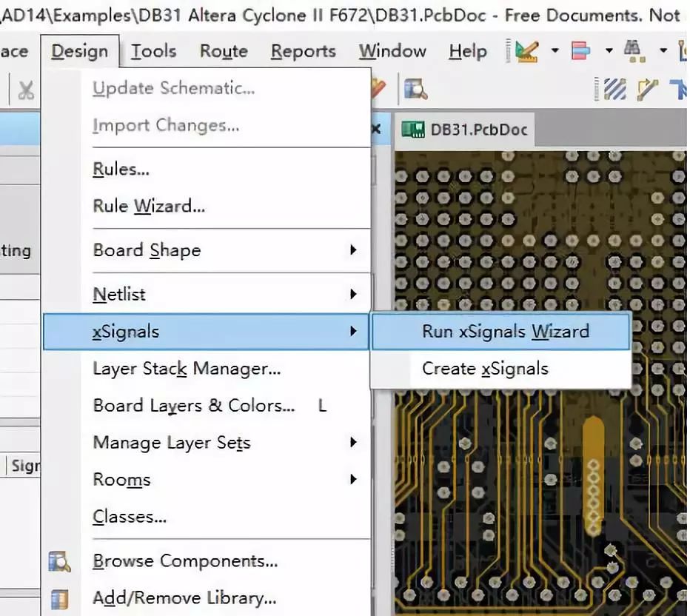Click the Utility Tools ruler-and-pencil icon
Viewport: 690px width, 616px height.
[x=526, y=51]
